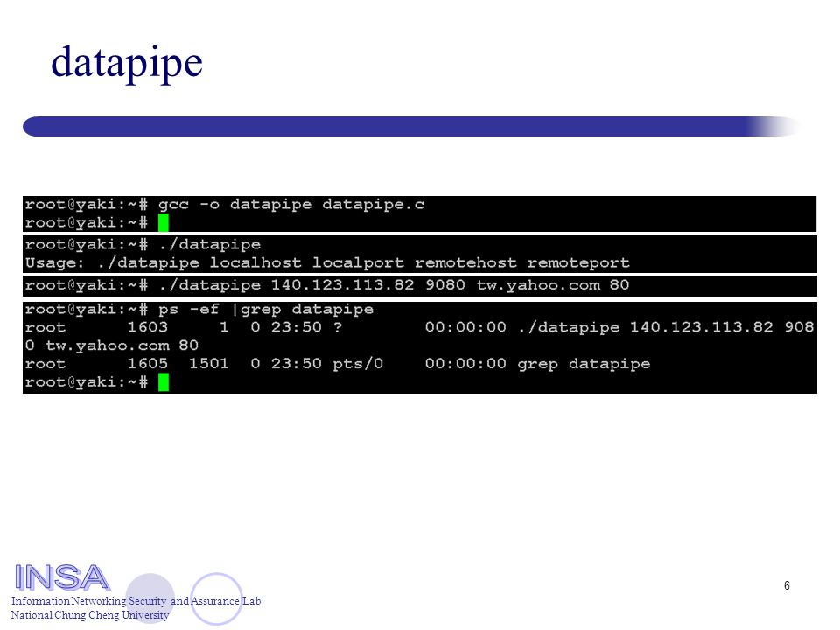Click 'grep datapipe' at the end of the ps row
Image resolution: width=840 pixels, height=630 pixels.
tap(584, 364)
